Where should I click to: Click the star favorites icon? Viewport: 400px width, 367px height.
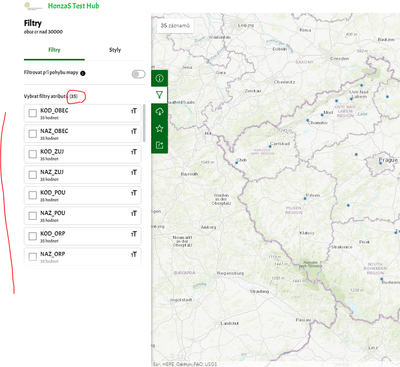pos(159,128)
